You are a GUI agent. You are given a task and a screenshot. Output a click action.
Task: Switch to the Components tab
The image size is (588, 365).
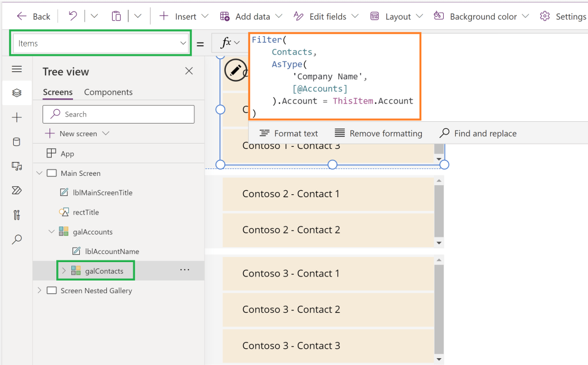pyautogui.click(x=108, y=92)
